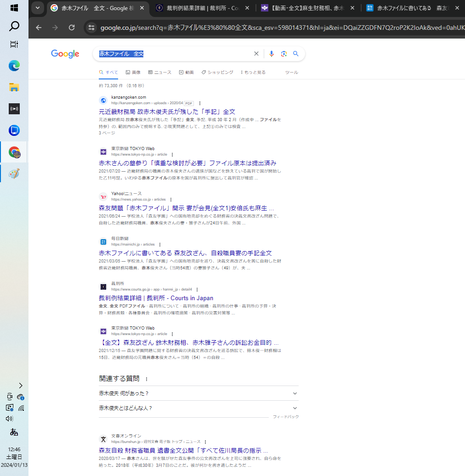The width and height of the screenshot is (465, 476).
Task: Open the もっと見る menu in search filters
Action: [x=253, y=72]
